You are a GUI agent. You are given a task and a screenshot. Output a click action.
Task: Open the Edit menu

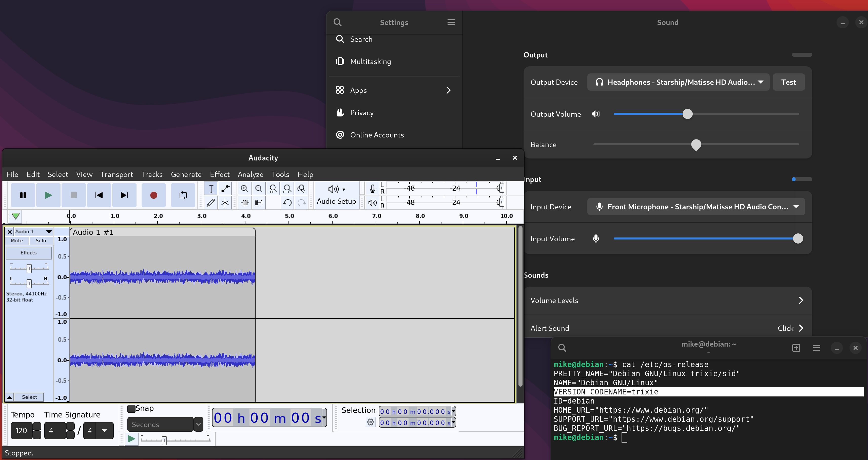click(x=33, y=174)
